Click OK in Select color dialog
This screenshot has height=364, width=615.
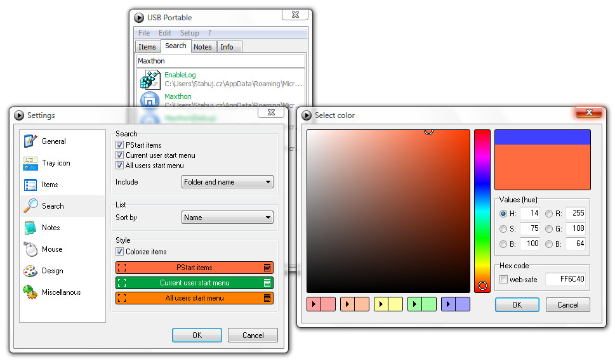tap(517, 305)
